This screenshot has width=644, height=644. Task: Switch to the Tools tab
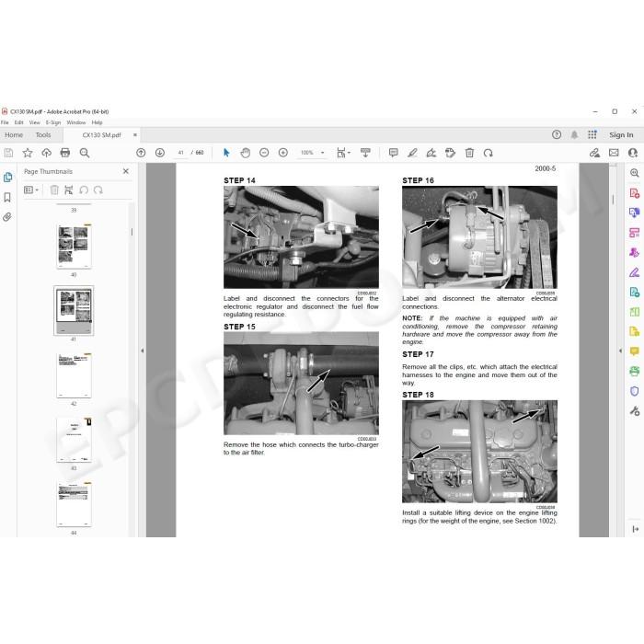click(43, 134)
